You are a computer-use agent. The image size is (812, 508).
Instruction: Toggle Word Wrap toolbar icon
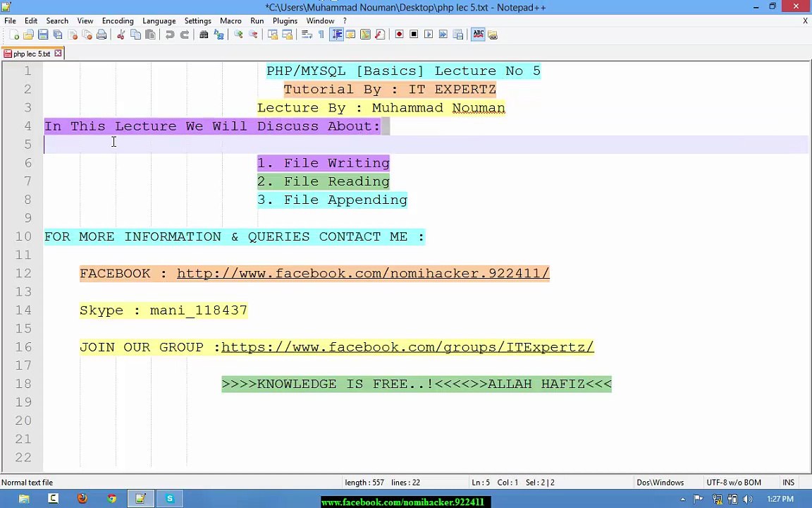[x=307, y=35]
